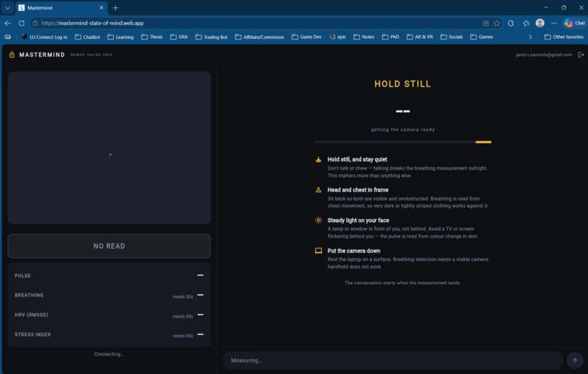This screenshot has height=374, width=588.
Task: Click the STRESS INDEX metric label
Action: [33, 335]
